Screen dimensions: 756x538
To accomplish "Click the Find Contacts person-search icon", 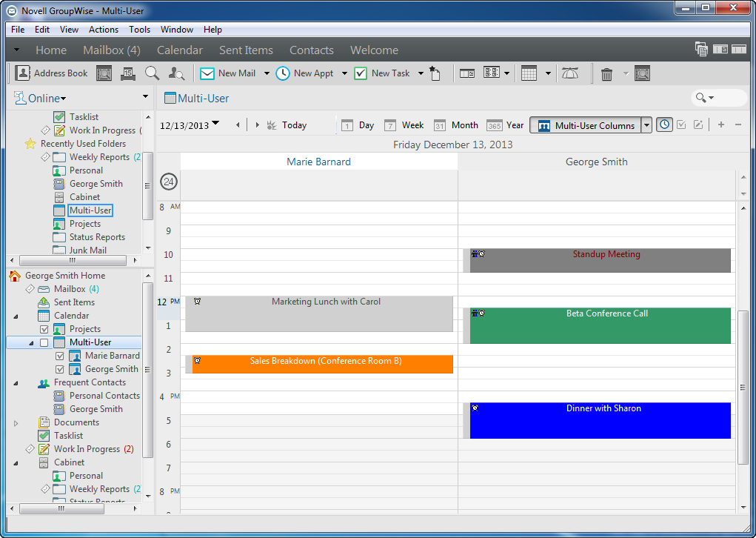I will point(176,73).
